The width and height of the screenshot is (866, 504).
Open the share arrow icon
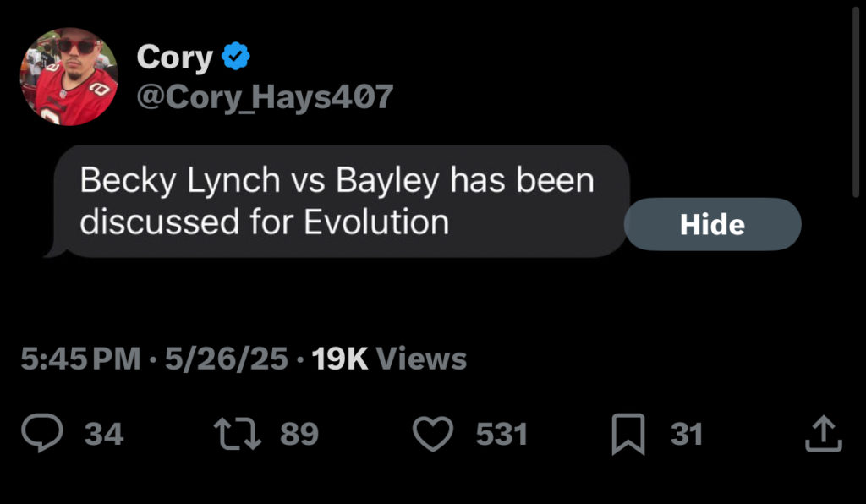coord(822,434)
